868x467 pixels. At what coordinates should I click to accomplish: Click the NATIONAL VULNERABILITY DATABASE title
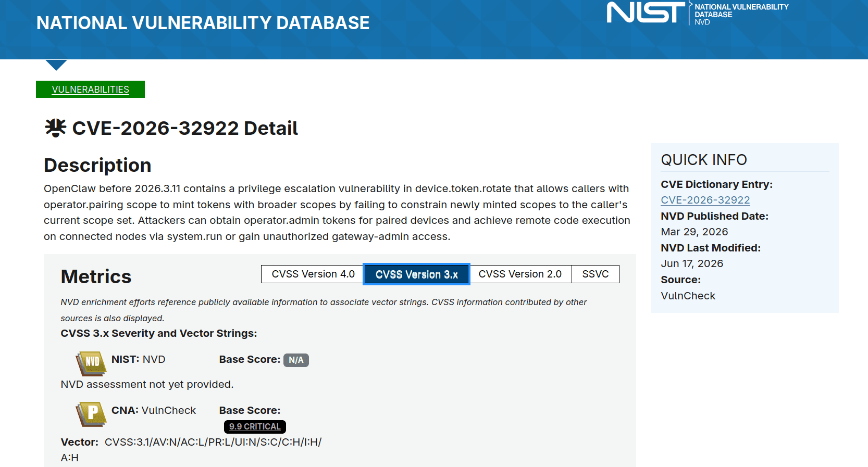pyautogui.click(x=203, y=23)
